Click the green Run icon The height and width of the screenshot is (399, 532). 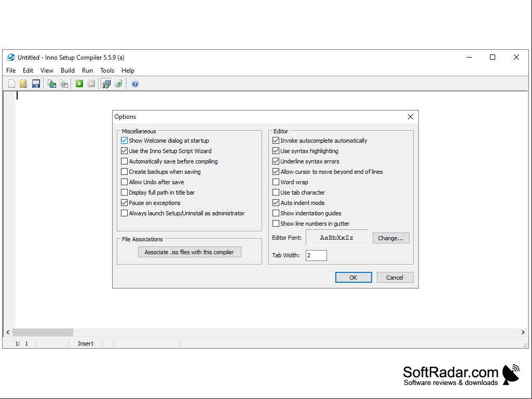(79, 84)
